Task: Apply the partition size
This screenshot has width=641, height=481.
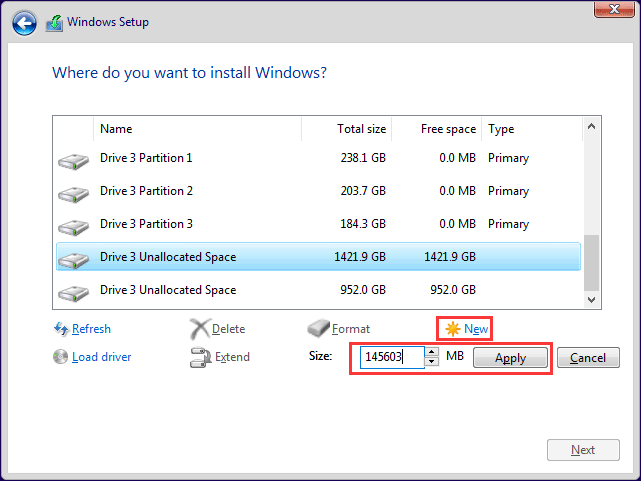Action: click(x=510, y=358)
